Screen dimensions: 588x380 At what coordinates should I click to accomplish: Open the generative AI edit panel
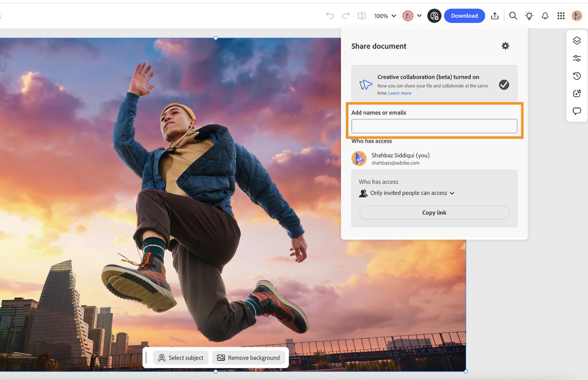click(x=577, y=93)
